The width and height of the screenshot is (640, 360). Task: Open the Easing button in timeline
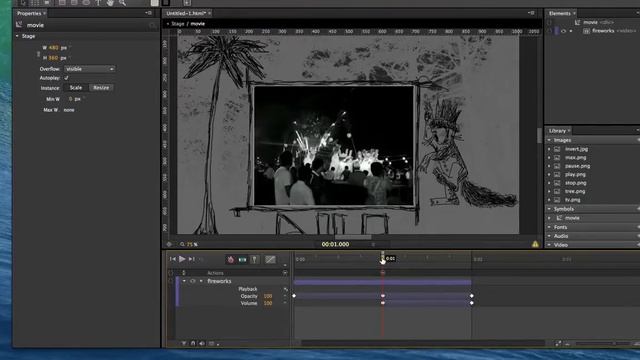click(x=270, y=260)
